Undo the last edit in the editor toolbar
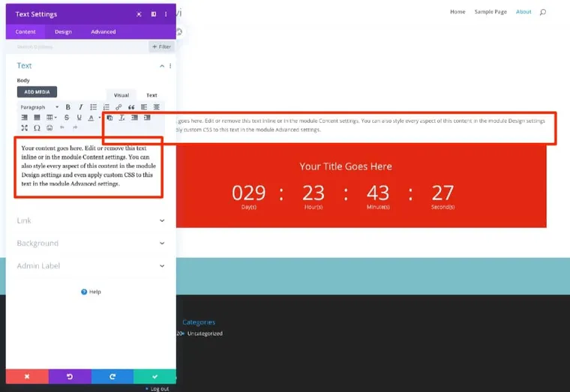The image size is (570, 392). click(x=62, y=127)
